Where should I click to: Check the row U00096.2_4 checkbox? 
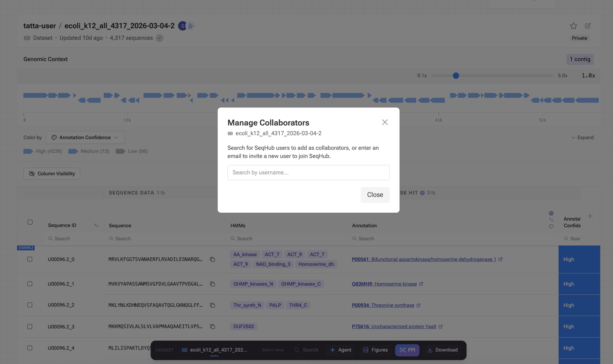click(x=30, y=348)
